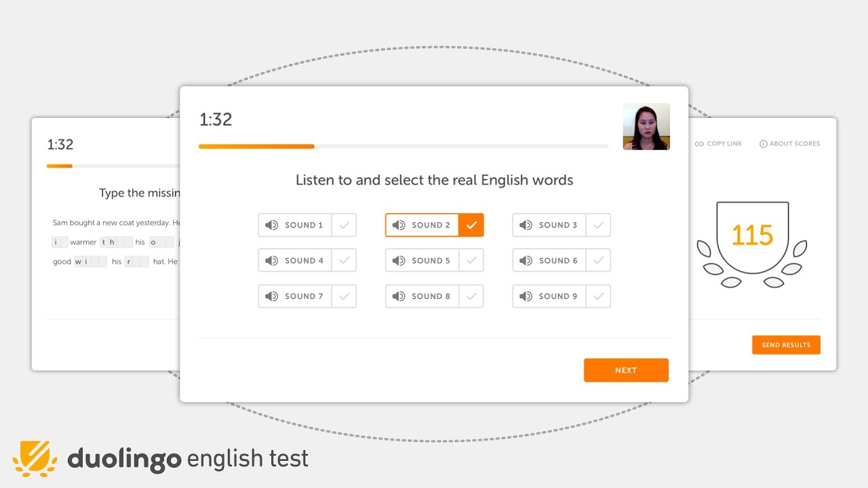
Task: Play Sound 7 speaker icon
Action: tap(272, 296)
